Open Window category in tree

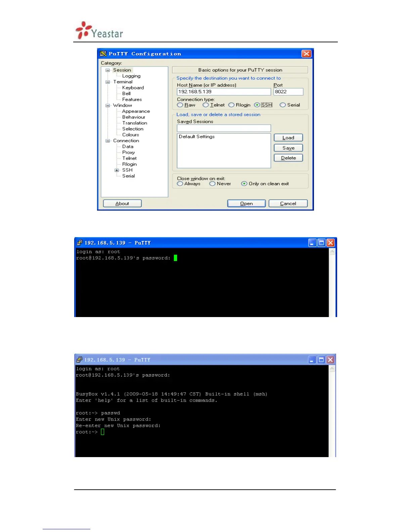123,105
